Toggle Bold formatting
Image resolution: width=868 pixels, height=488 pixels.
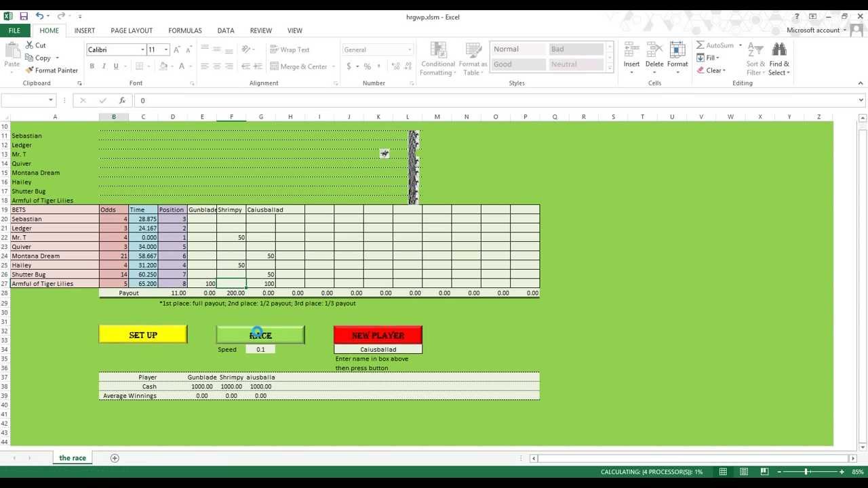[x=92, y=66]
